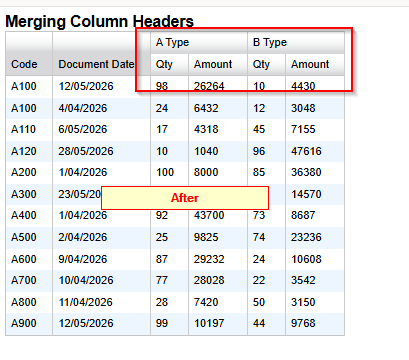The height and width of the screenshot is (360, 409).
Task: Click the A300 code cell
Action: [x=29, y=194]
